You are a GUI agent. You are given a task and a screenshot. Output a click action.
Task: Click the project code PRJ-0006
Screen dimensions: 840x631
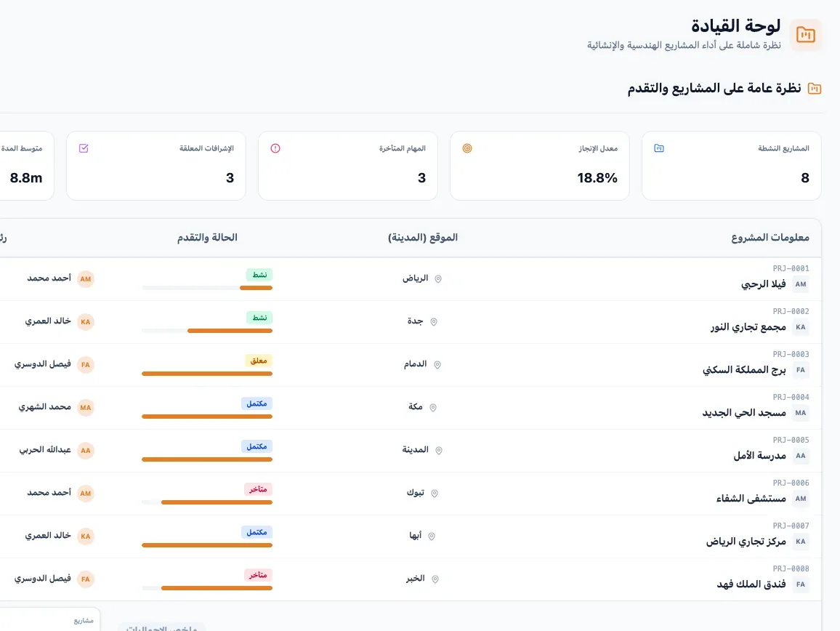click(791, 483)
